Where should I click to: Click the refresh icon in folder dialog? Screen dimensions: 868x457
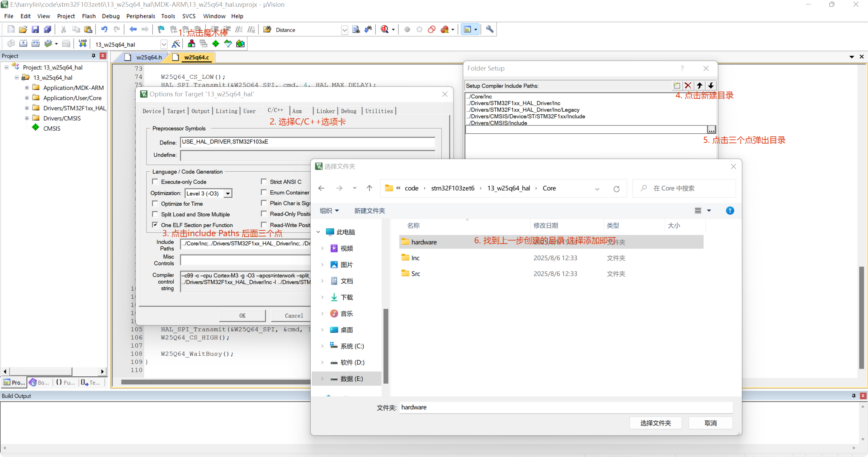(x=616, y=189)
